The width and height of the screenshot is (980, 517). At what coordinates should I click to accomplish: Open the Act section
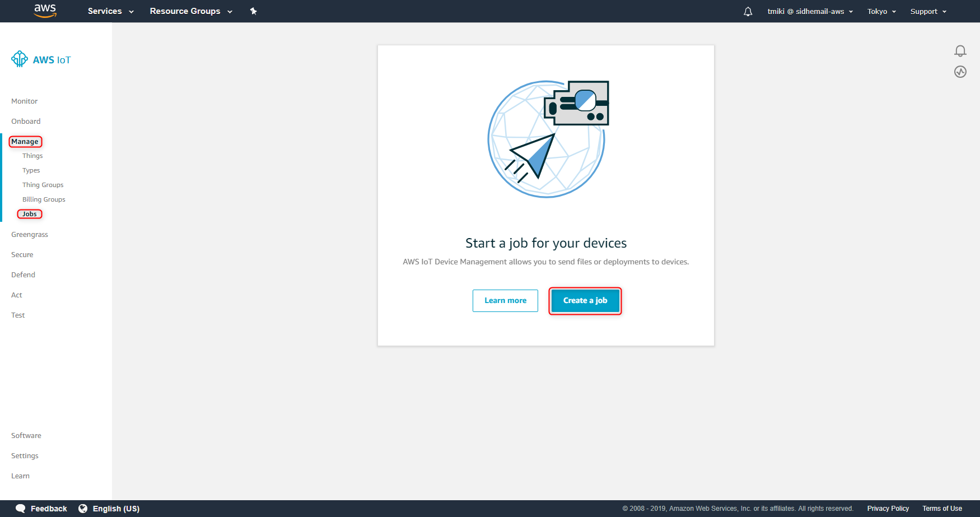pyautogui.click(x=17, y=295)
